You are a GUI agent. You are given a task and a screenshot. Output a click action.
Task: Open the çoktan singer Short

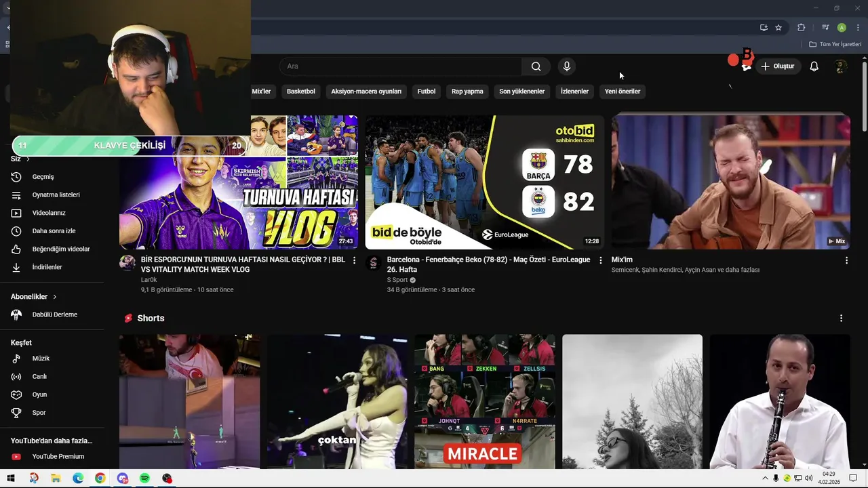337,401
